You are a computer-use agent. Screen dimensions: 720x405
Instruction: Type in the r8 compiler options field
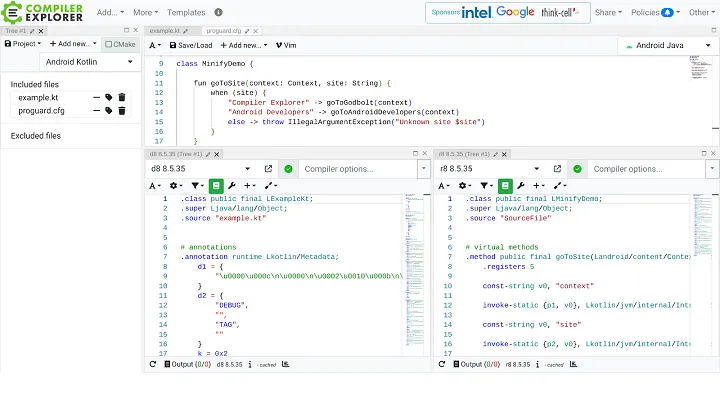coord(642,169)
